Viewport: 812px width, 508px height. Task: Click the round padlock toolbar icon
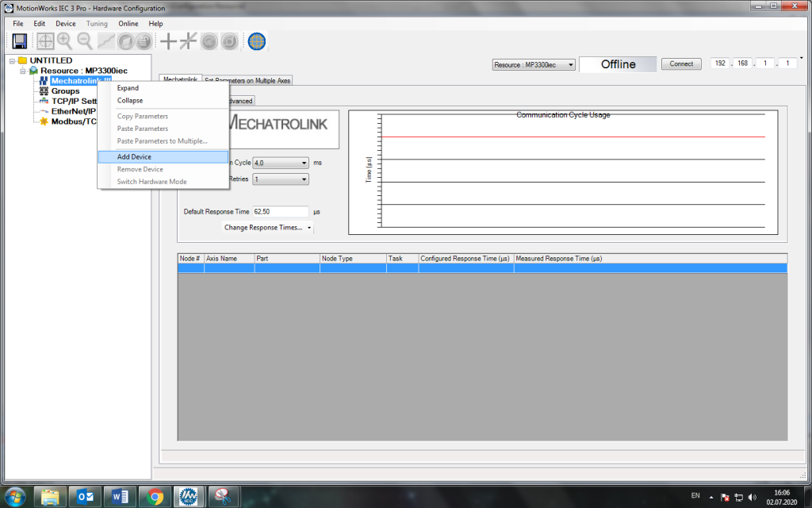[x=144, y=41]
